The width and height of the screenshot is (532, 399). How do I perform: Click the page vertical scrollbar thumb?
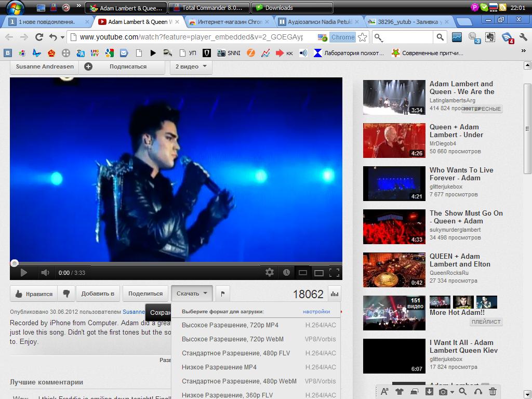click(x=527, y=129)
